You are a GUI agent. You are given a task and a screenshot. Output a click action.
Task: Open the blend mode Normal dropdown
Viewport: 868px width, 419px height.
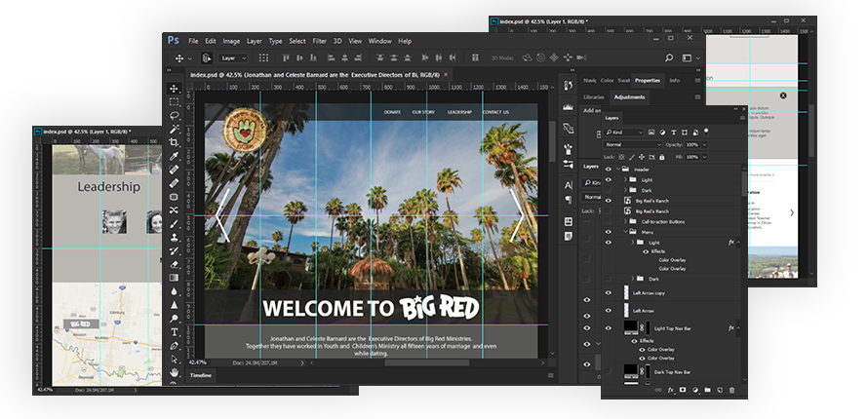point(635,144)
